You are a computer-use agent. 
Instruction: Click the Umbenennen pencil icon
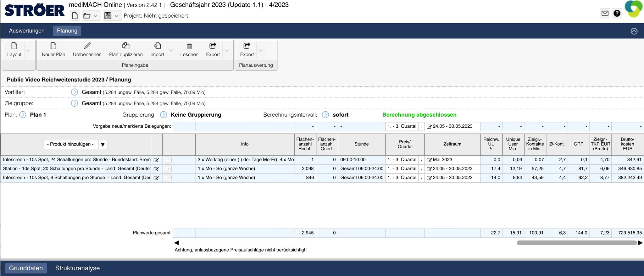tap(87, 47)
